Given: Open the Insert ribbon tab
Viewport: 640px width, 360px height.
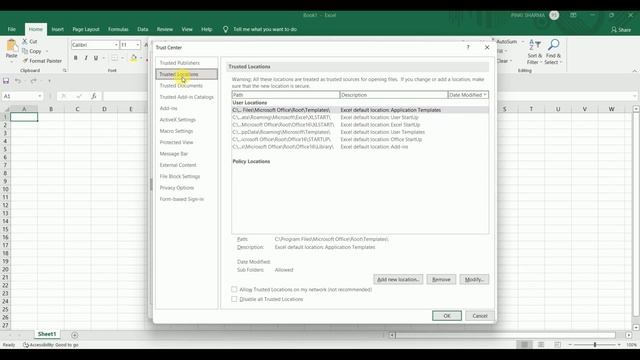Looking at the screenshot, I should click(x=58, y=29).
